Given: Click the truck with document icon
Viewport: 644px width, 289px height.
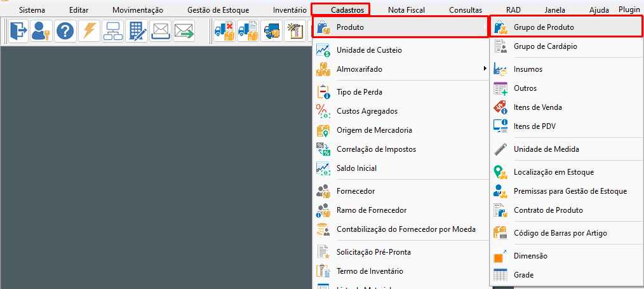Looking at the screenshot, I should pos(248,31).
